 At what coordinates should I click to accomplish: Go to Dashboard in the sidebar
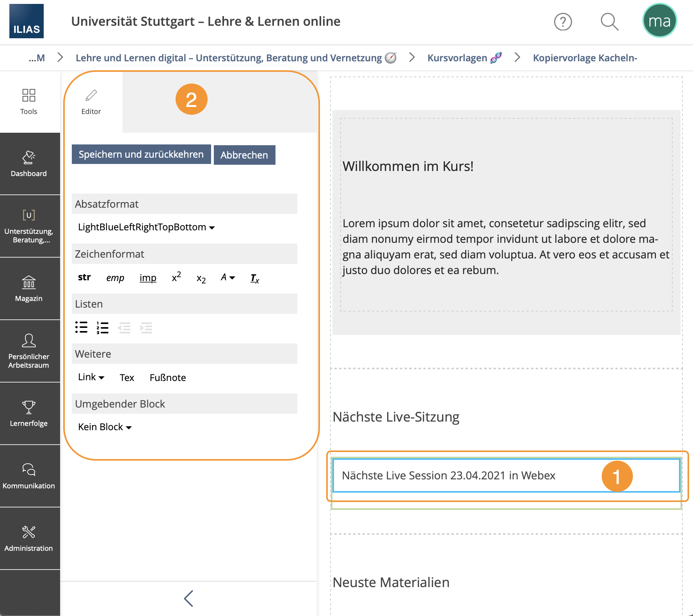point(29,164)
